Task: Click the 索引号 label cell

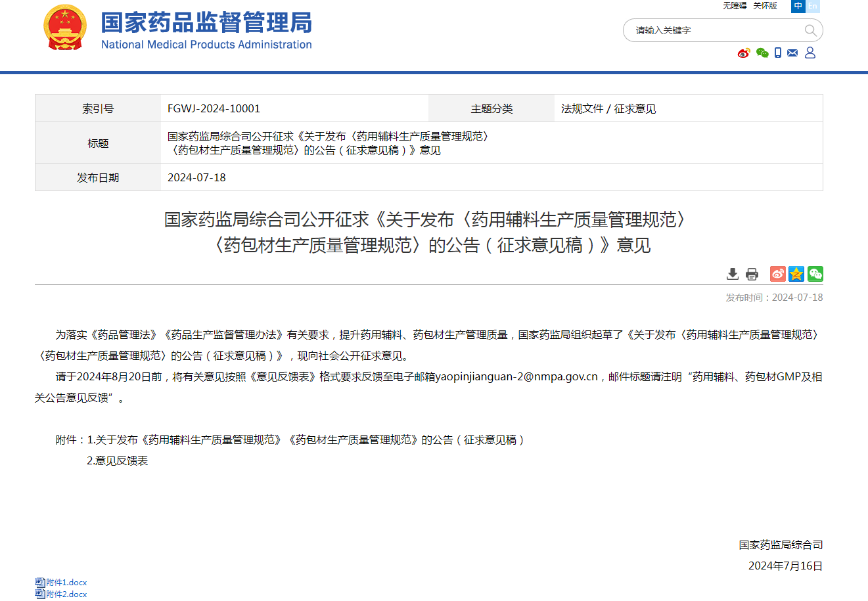Action: tap(98, 108)
